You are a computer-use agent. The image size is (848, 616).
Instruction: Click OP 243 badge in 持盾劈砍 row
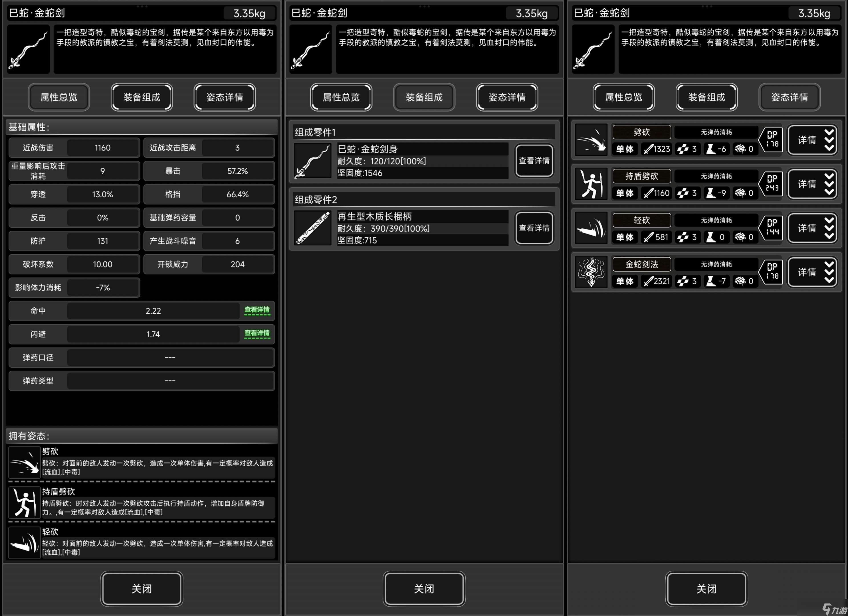click(x=771, y=184)
